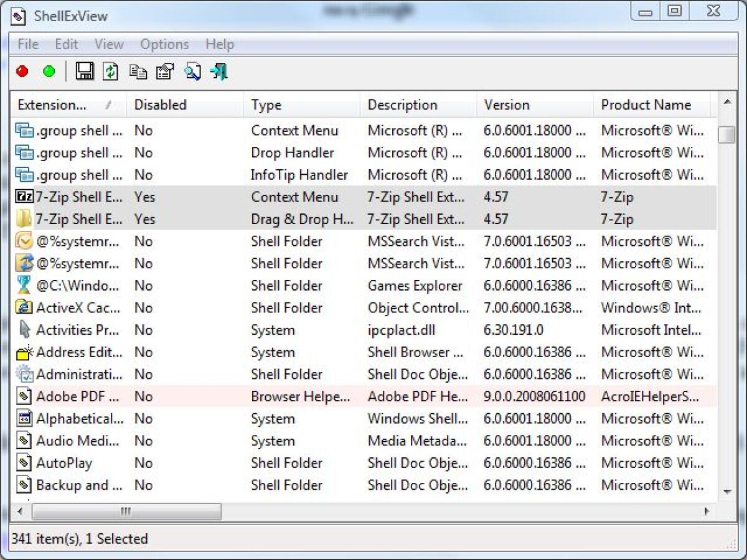
Task: Open the Help menu
Action: (x=220, y=44)
